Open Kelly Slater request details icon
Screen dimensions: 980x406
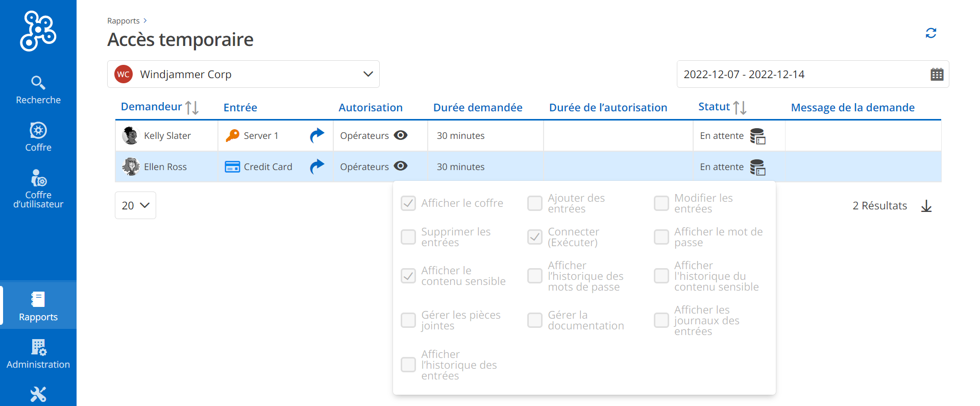point(757,136)
